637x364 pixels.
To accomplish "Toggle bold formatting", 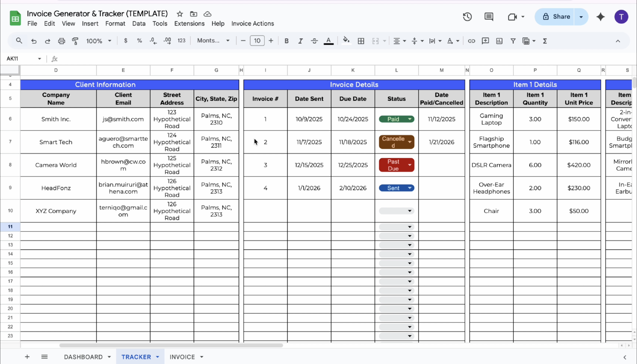I will 286,41.
